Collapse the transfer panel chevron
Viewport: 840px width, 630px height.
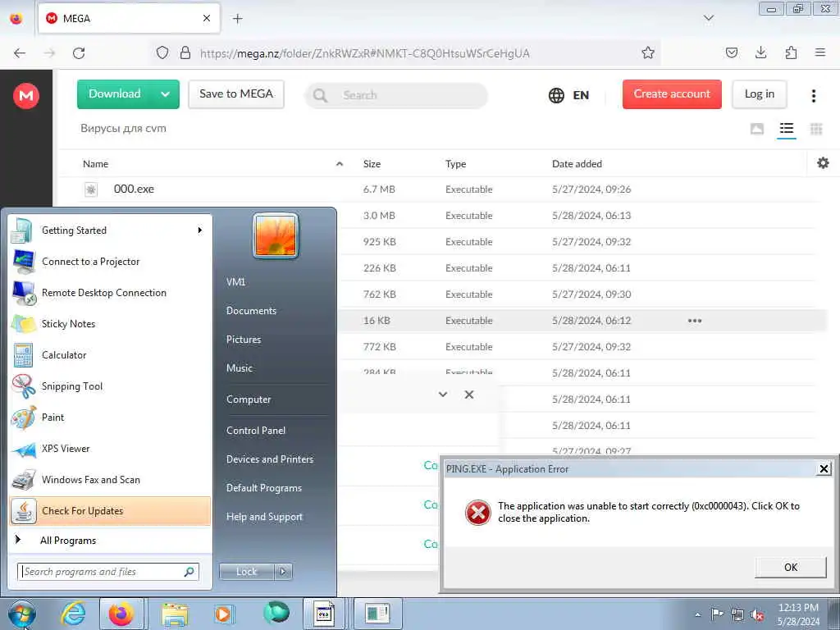coord(442,395)
